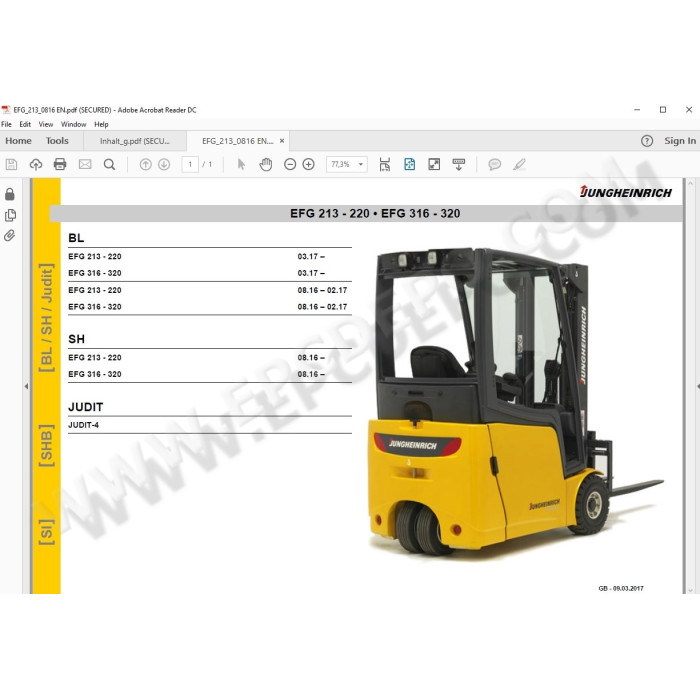This screenshot has width=700, height=700.
Task: Open security lock panel in sidebar
Action: [10, 194]
